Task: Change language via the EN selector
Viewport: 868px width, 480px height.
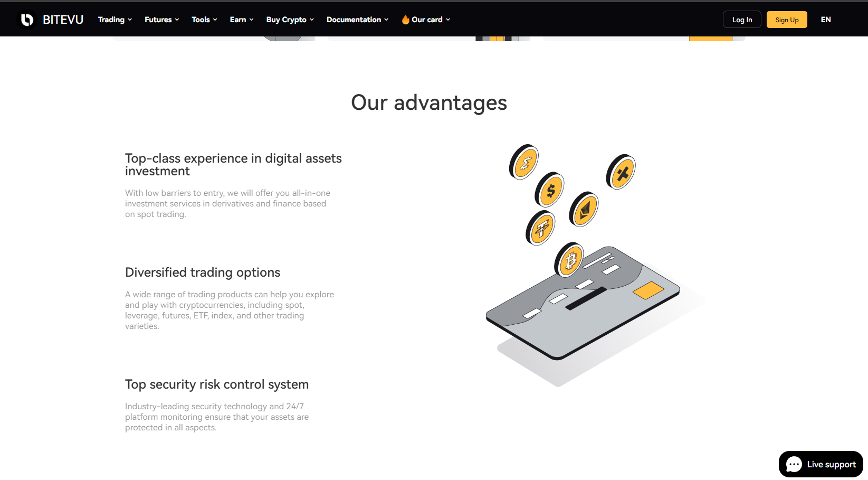Action: 826,20
